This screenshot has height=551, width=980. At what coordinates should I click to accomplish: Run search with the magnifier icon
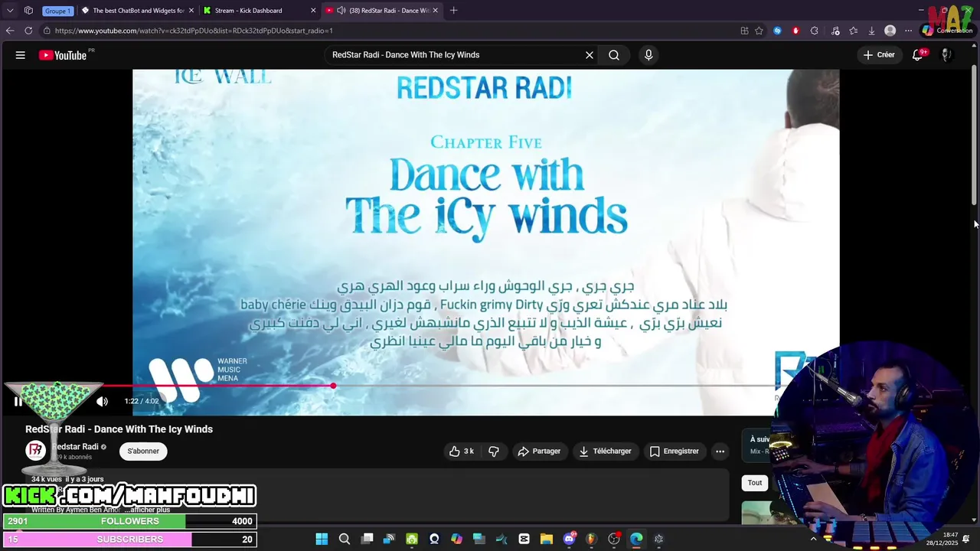coord(614,55)
